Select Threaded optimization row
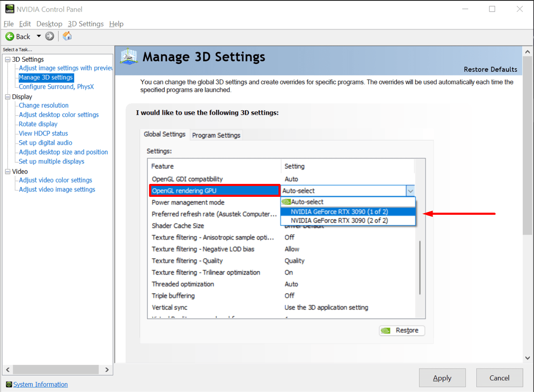534x392 pixels. pos(282,284)
